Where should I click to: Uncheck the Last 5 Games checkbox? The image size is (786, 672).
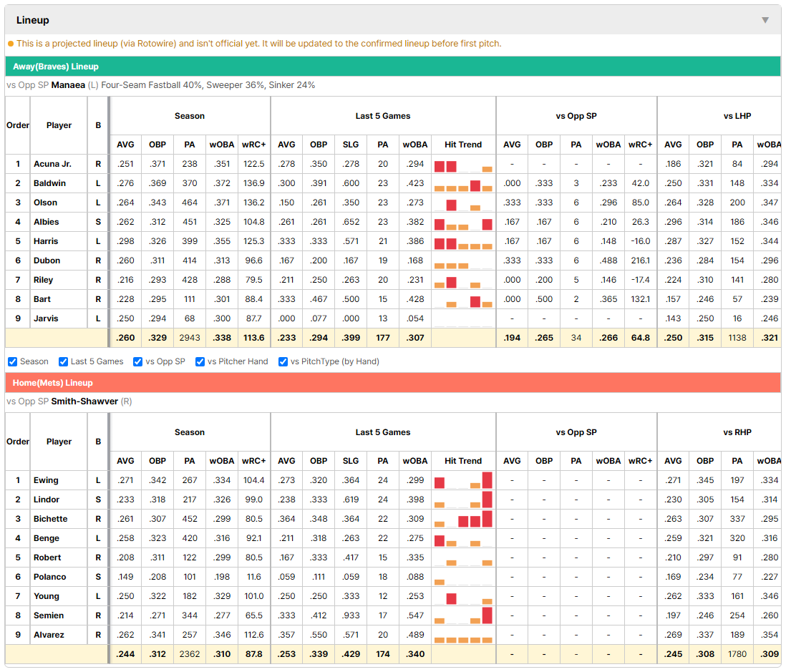click(x=63, y=362)
